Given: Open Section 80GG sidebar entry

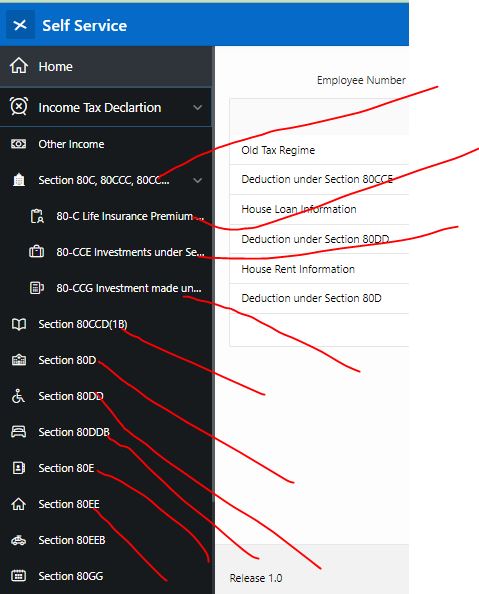Looking at the screenshot, I should [x=106, y=576].
